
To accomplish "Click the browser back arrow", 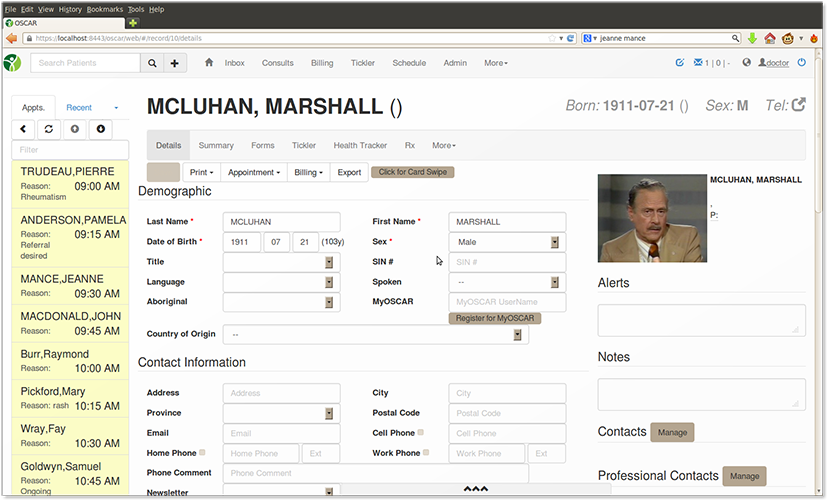I will 12,38.
